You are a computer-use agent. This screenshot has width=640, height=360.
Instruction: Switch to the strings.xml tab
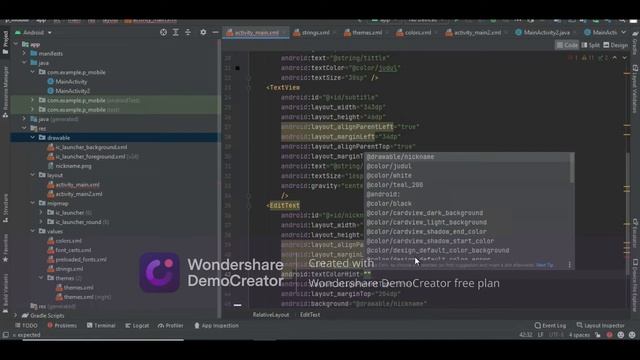coord(315,33)
